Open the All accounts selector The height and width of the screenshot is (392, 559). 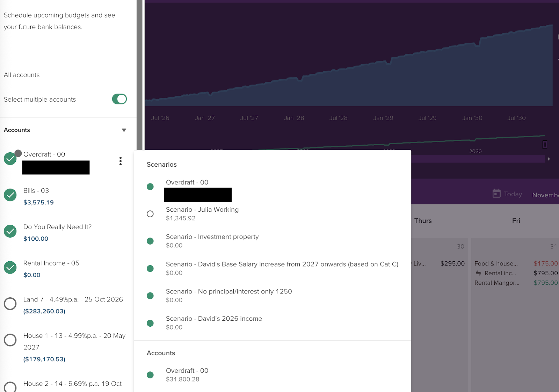(22, 75)
